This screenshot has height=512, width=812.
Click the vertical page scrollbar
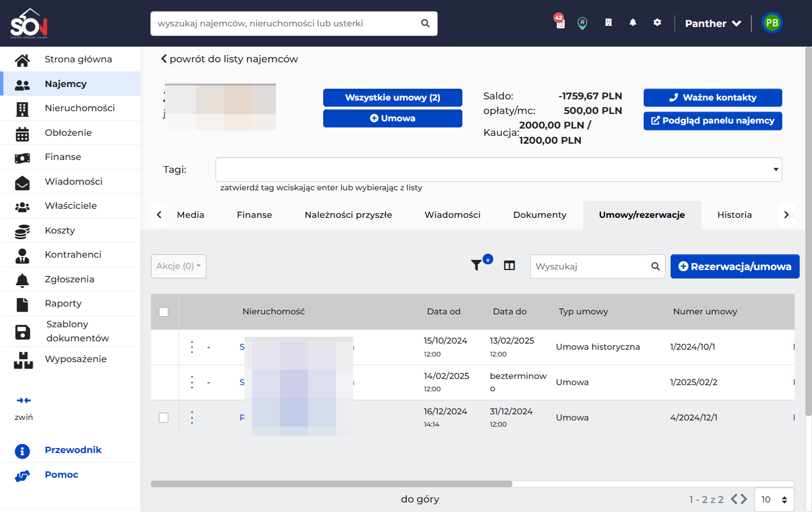coord(808,231)
